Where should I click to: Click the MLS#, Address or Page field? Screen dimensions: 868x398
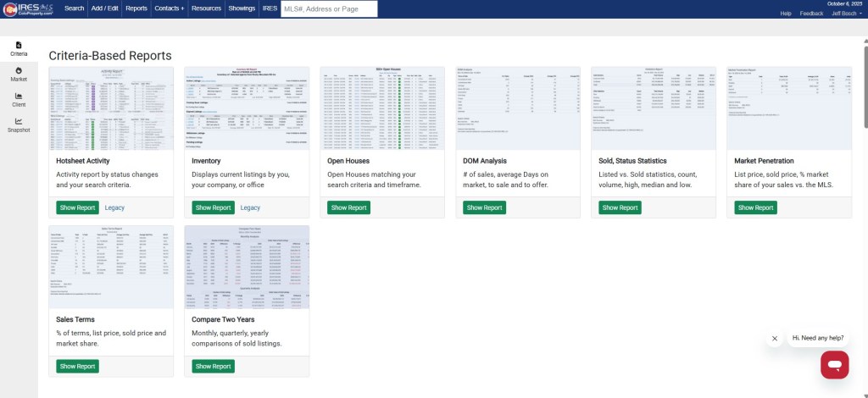point(329,8)
